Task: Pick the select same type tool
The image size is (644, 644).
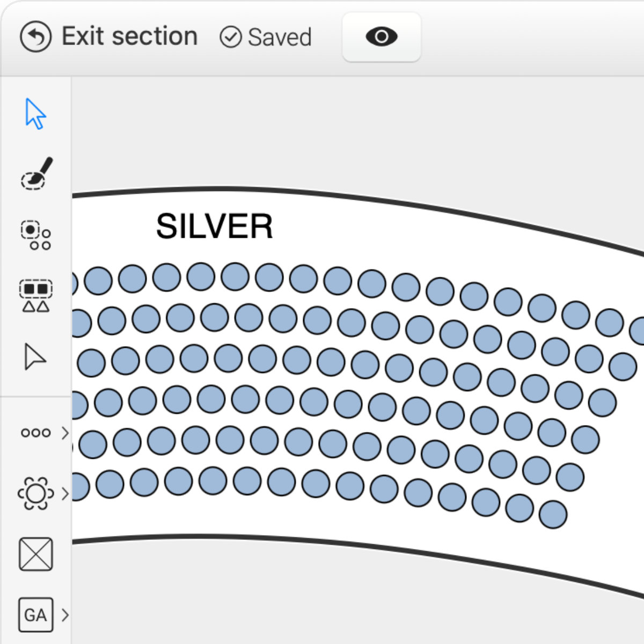Action: [36, 296]
